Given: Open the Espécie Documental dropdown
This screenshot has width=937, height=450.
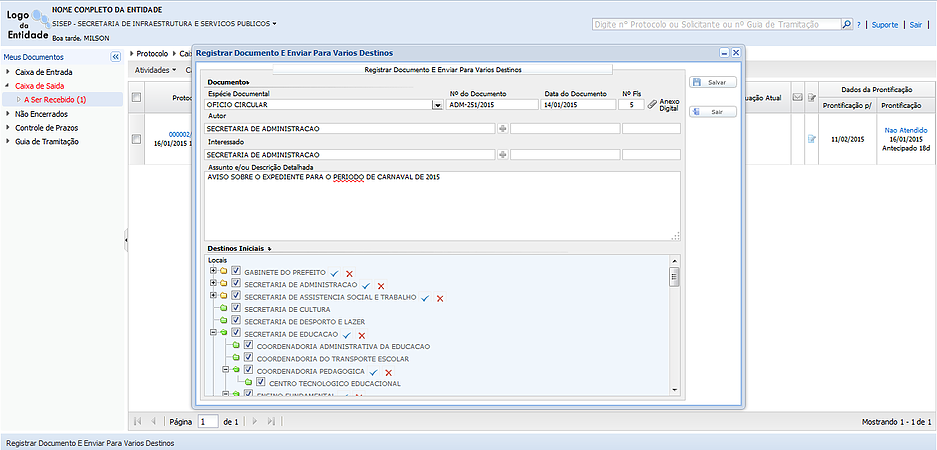Looking at the screenshot, I should 437,104.
